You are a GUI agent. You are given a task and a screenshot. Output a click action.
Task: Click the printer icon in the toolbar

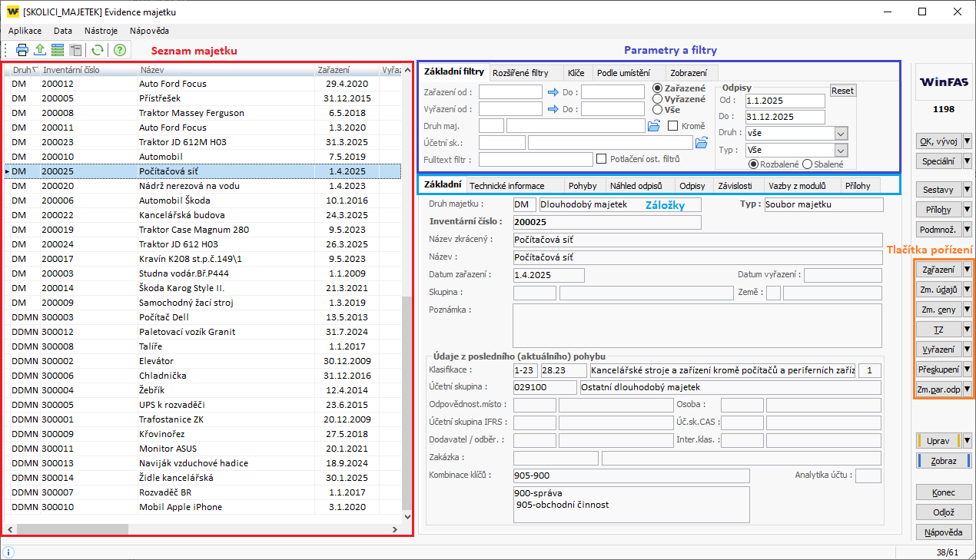pos(22,50)
